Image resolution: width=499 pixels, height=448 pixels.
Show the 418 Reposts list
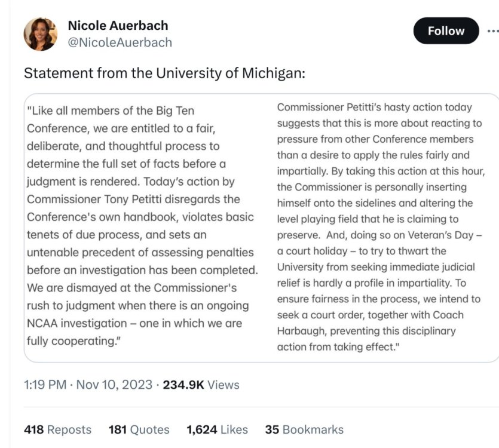[57, 429]
